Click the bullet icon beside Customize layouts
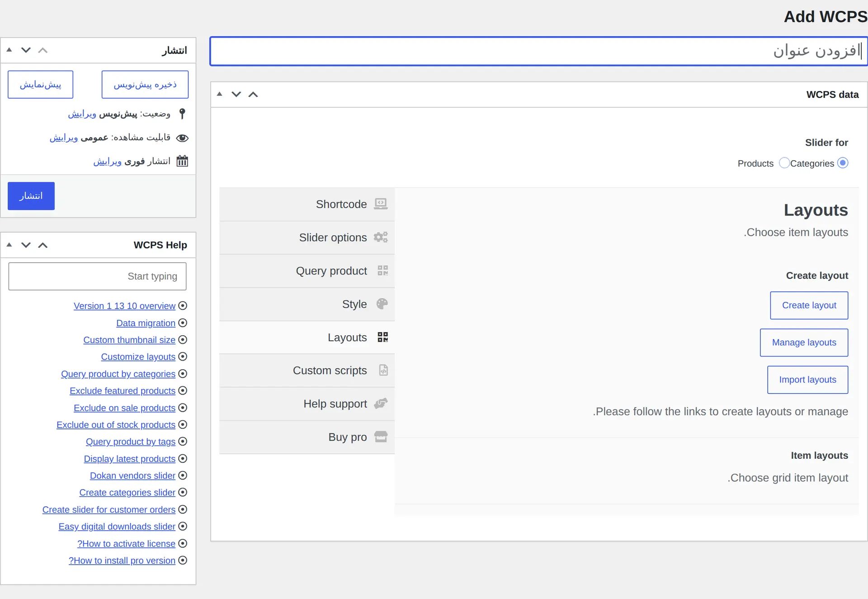The width and height of the screenshot is (868, 599). click(183, 357)
